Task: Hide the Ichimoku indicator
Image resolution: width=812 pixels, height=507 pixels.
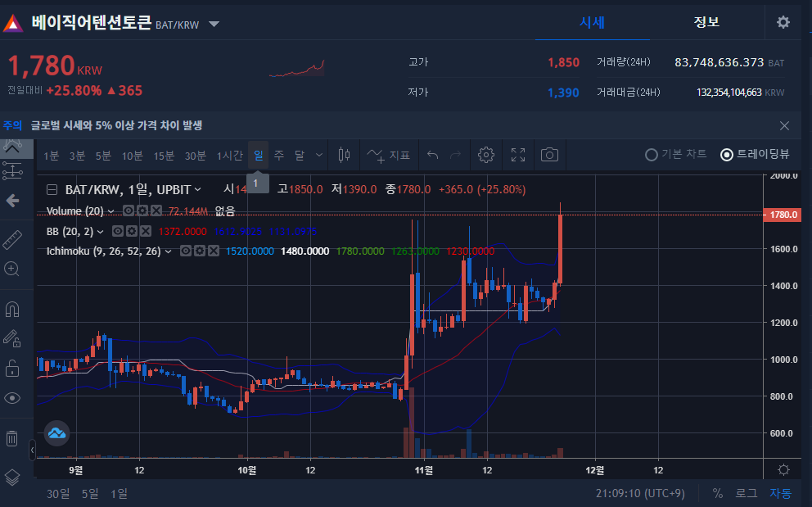Action: 185,251
